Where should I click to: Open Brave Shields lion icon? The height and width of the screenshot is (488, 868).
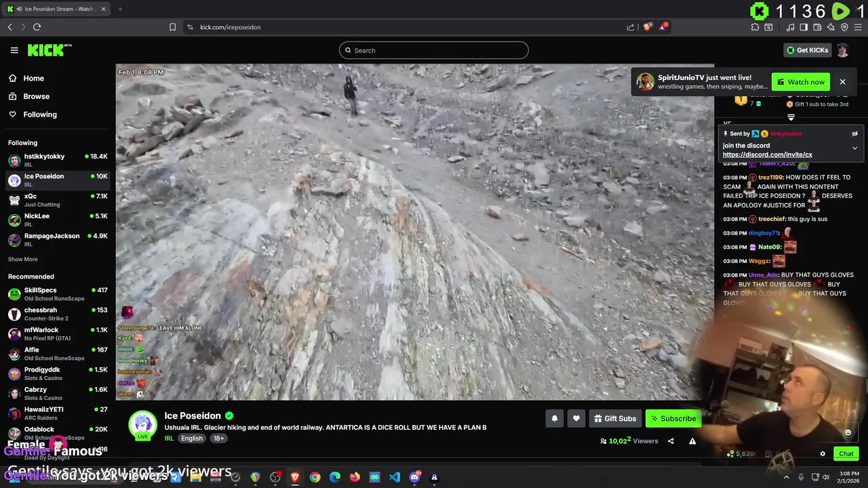coord(648,27)
